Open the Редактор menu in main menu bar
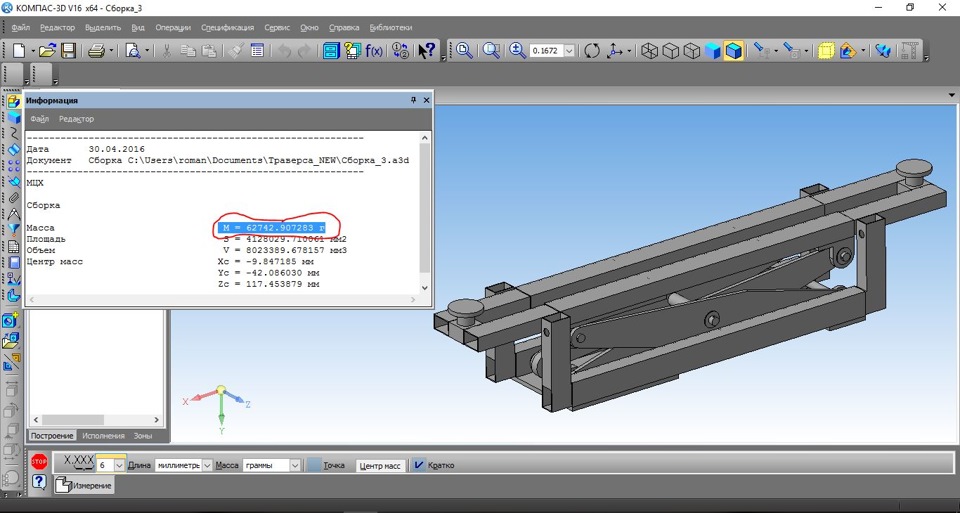960x513 pixels. [57, 28]
